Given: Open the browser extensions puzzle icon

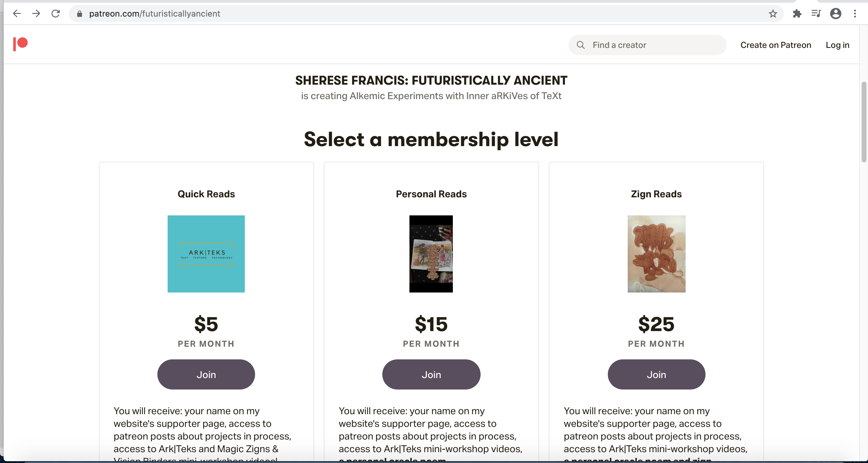Looking at the screenshot, I should point(797,14).
